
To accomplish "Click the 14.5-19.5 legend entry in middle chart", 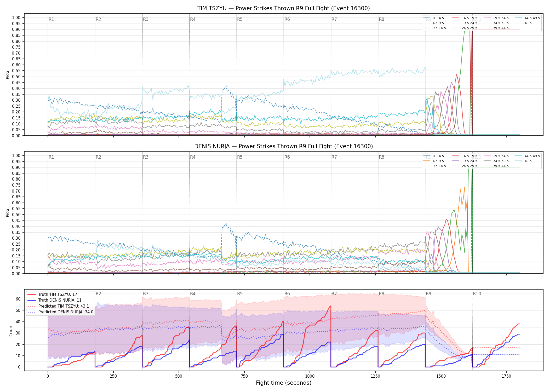I will [x=465, y=156].
